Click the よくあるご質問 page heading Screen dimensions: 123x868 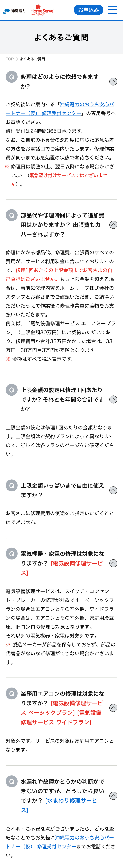click(x=61, y=37)
